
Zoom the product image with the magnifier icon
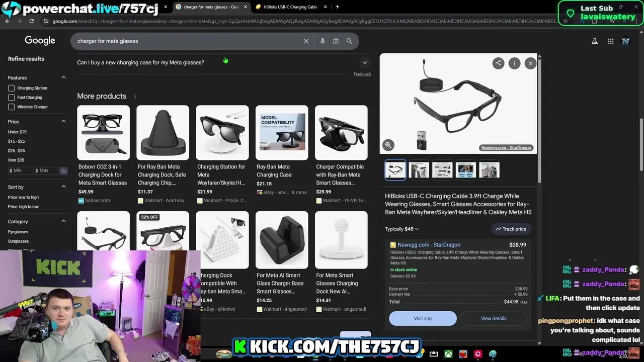(388, 145)
